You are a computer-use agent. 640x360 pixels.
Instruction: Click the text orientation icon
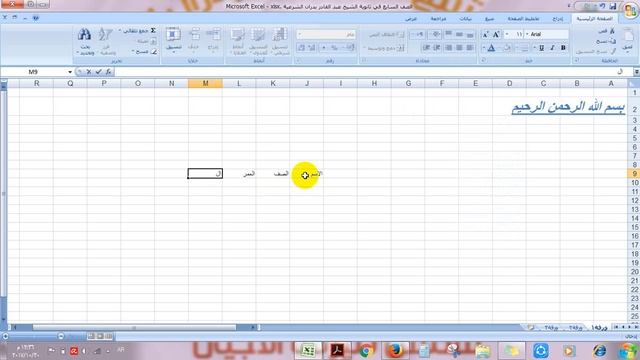click(x=436, y=35)
